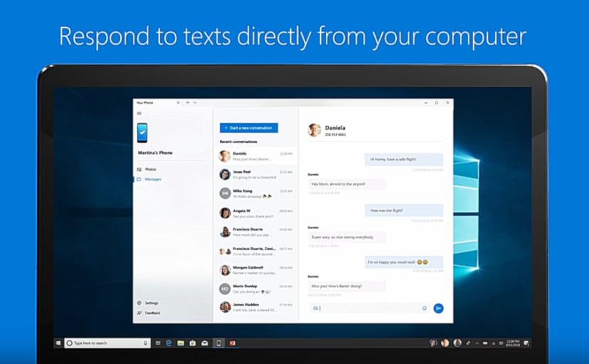Viewport: 589px width, 364px height.
Task: Open Mike Kong conversation
Action: point(256,193)
